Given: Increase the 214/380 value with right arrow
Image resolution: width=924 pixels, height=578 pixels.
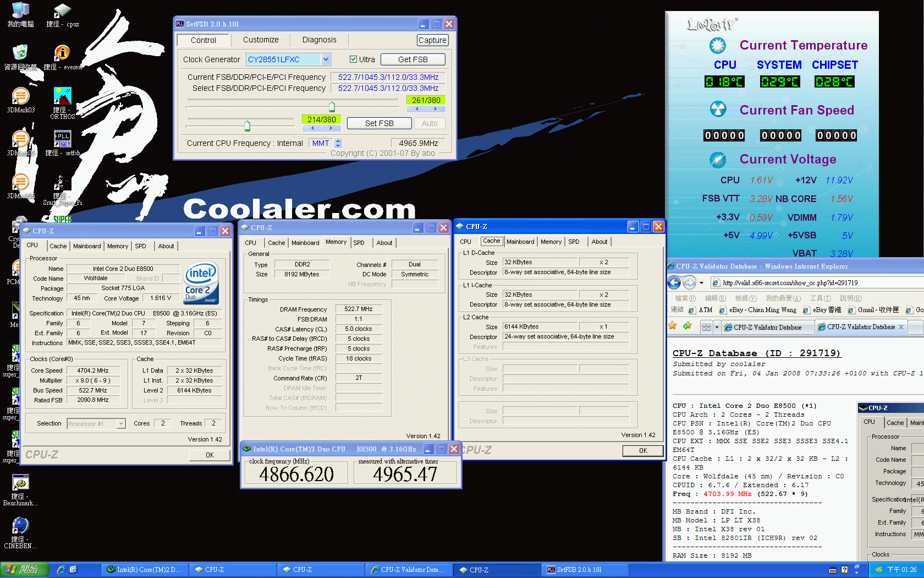Looking at the screenshot, I should click(x=331, y=128).
